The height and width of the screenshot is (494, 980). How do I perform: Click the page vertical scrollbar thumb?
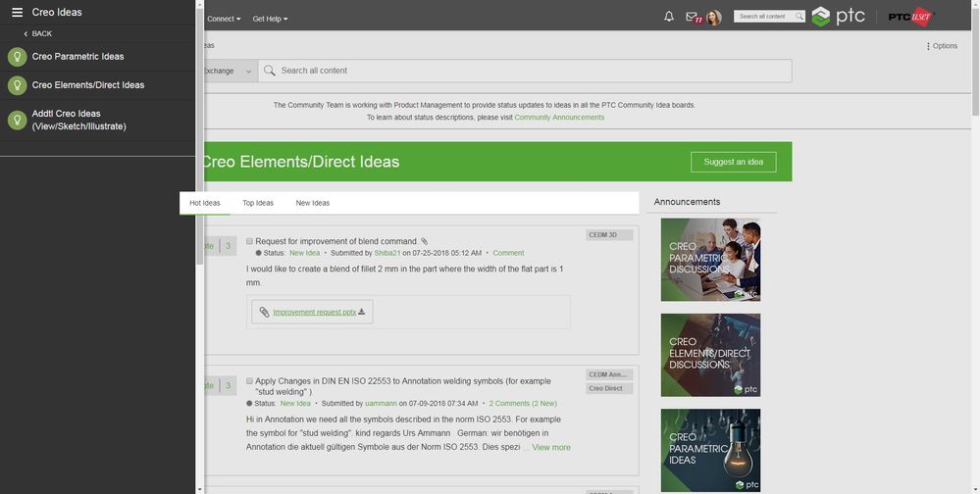976,63
